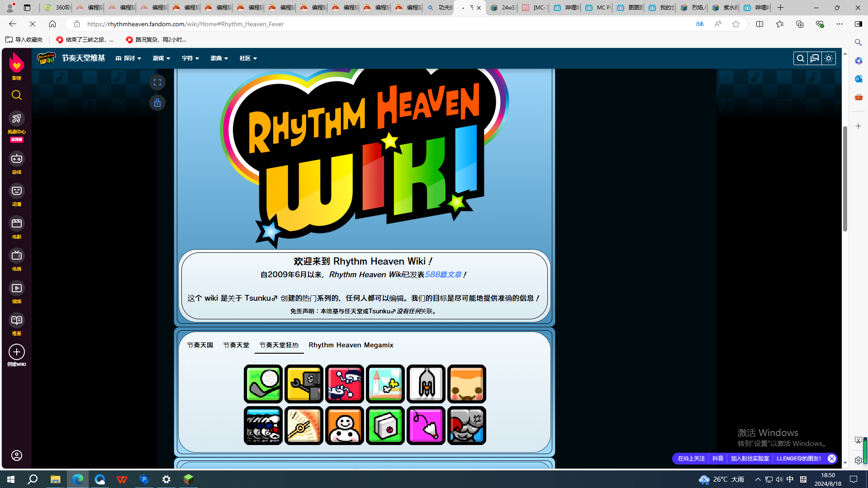The image size is (868, 488).
Task: Click the 节奏天堂维基 wiki title link
Action: (83, 58)
